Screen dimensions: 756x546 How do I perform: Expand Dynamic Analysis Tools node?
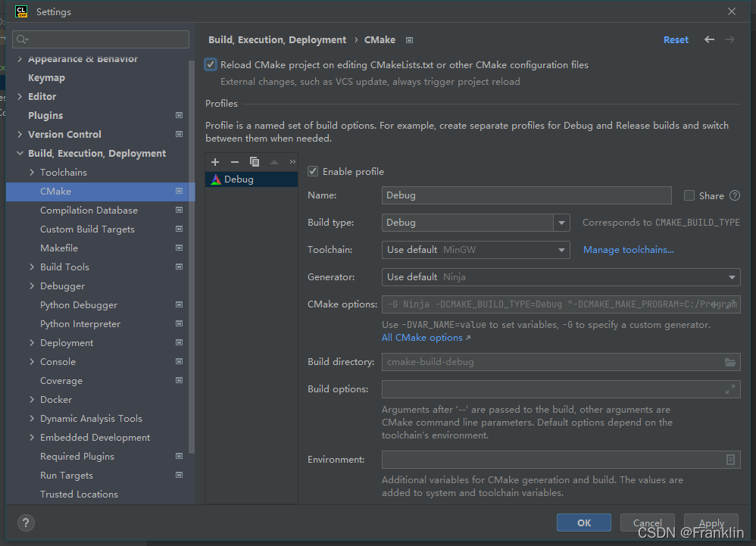(32, 418)
